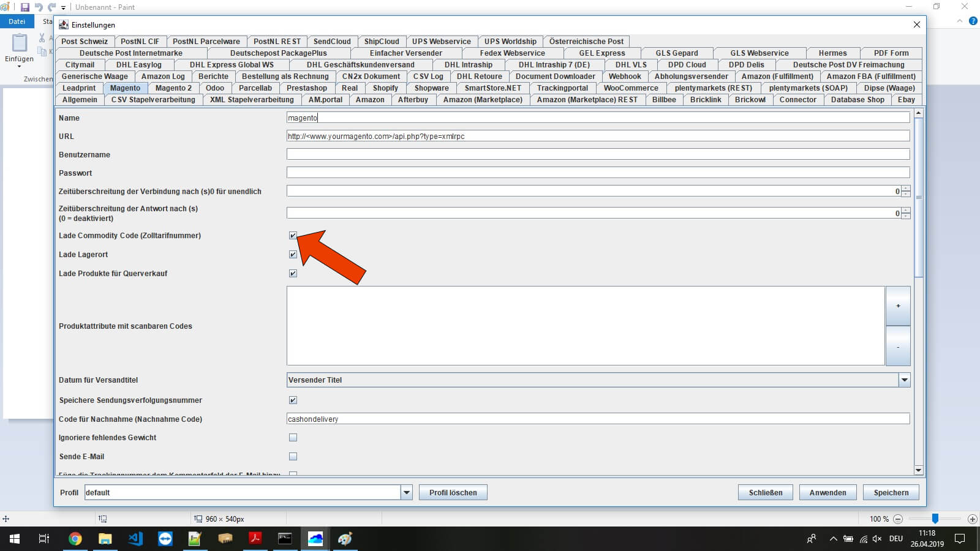The height and width of the screenshot is (551, 980).
Task: Open the Shopify settings tab
Action: pos(385,88)
